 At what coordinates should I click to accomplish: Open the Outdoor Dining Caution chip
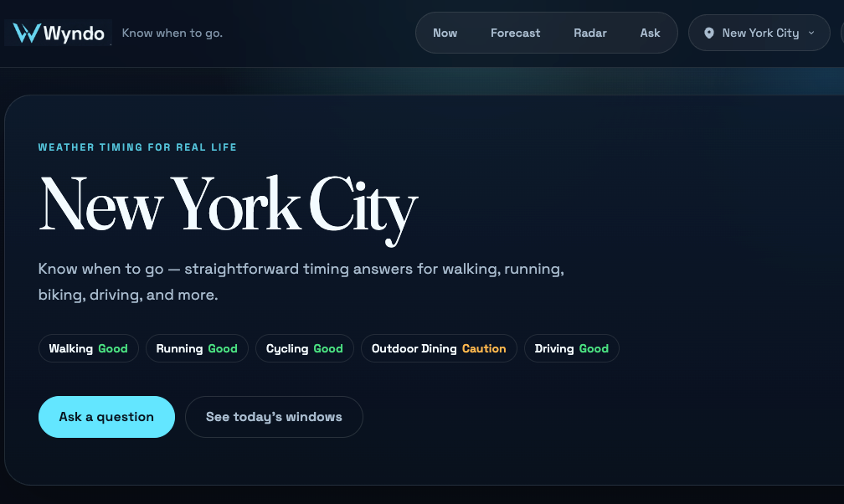439,348
